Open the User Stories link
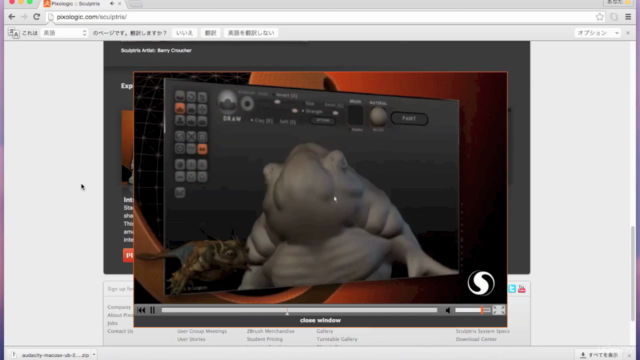Screen dimensions: 640x360 point(191,339)
